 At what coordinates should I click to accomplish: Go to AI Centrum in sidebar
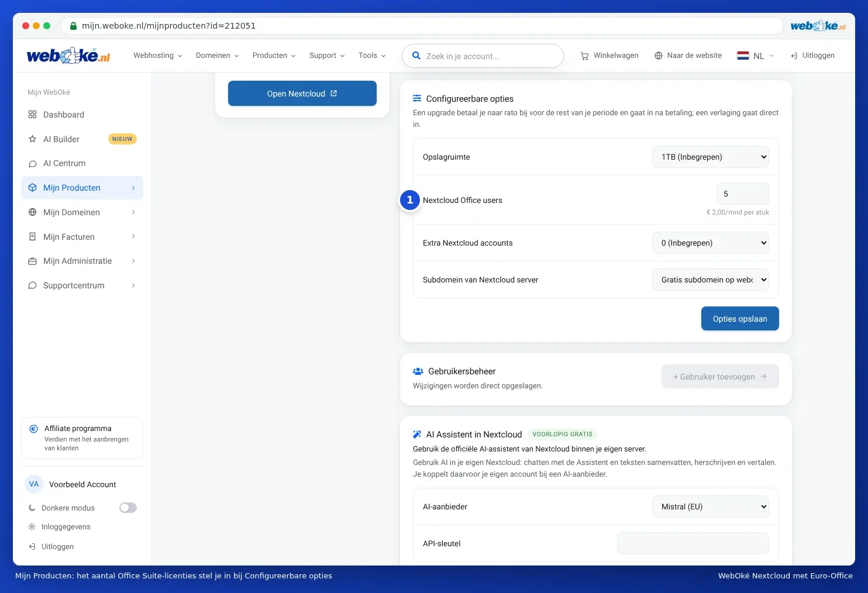[x=82, y=164]
